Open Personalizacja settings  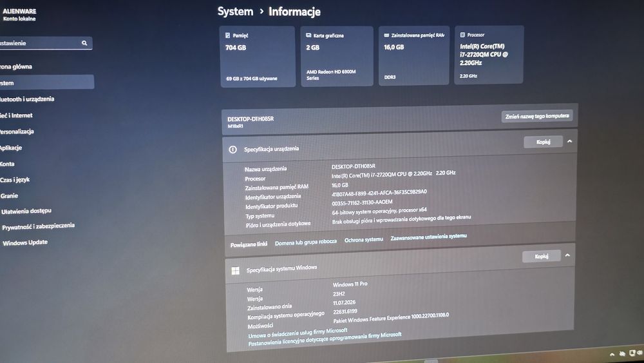click(x=17, y=132)
